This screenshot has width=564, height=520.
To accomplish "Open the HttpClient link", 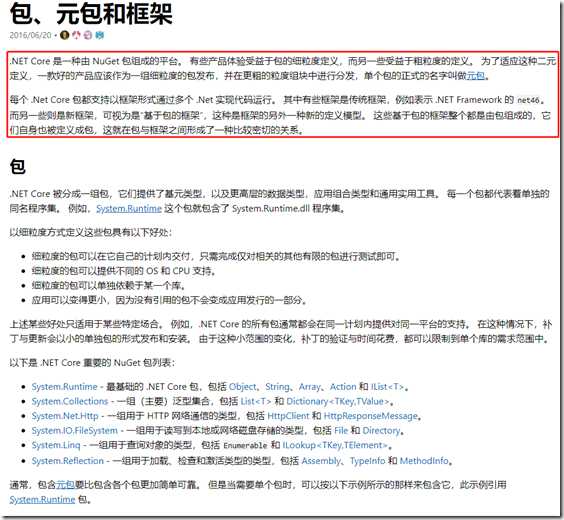I will point(288,416).
